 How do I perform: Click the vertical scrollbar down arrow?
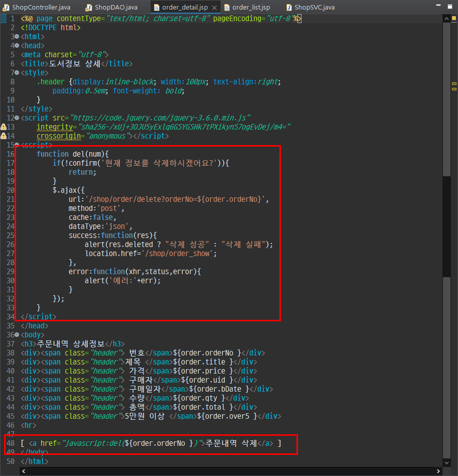point(446,463)
